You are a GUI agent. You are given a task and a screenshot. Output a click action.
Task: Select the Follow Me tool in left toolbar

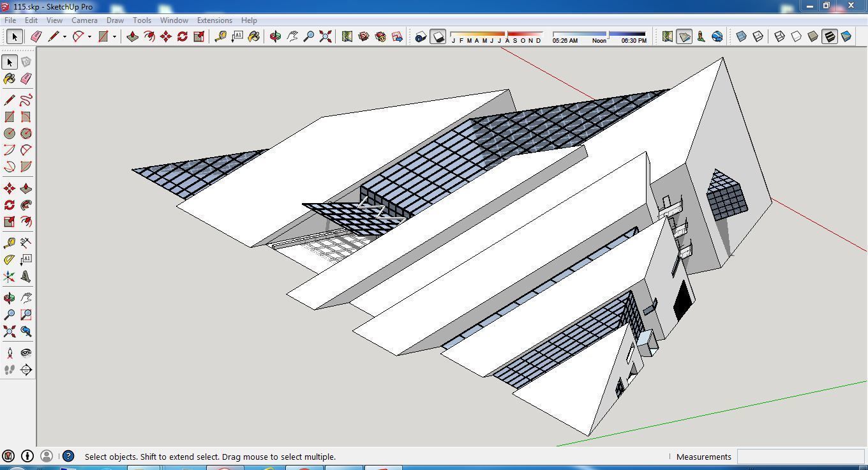26,205
